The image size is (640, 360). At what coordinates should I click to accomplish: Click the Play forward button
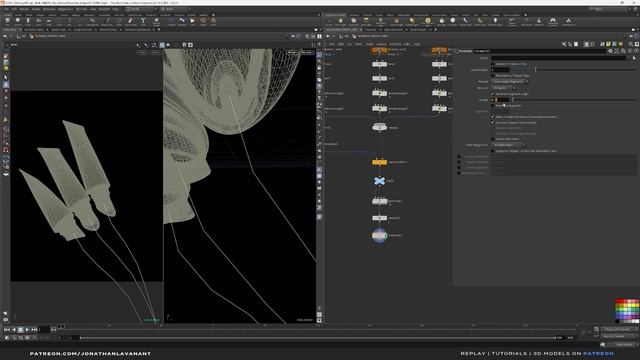pyautogui.click(x=27, y=329)
